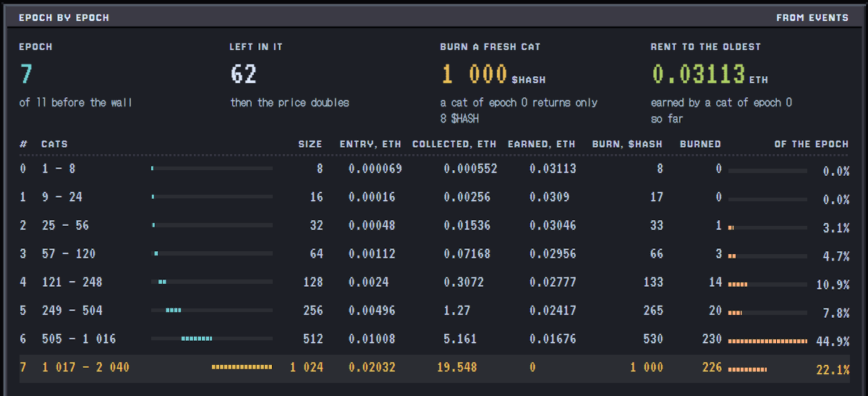The image size is (868, 396).
Task: Select the cats range 9 - 24 row
Action: (434, 197)
